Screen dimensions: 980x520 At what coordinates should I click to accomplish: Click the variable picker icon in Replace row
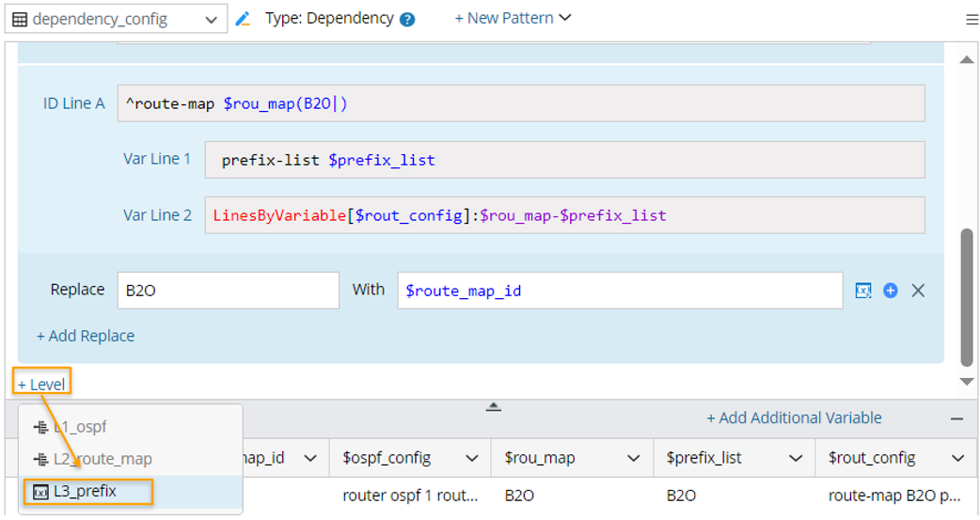click(x=863, y=291)
